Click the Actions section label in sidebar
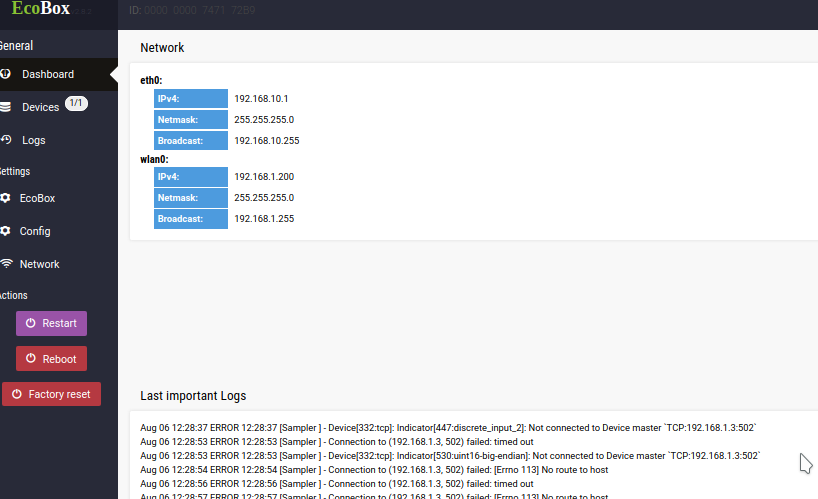The image size is (818, 499). point(14,295)
